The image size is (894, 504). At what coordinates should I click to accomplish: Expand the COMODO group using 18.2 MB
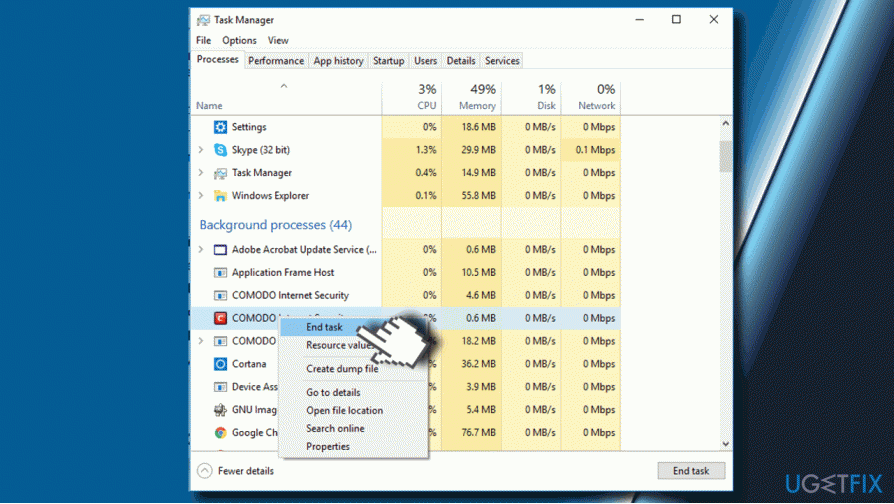click(x=201, y=341)
